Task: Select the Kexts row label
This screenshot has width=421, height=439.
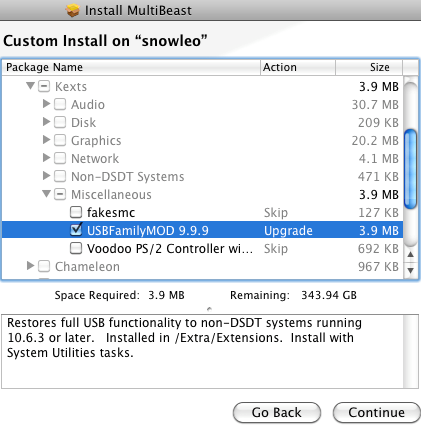Action: [x=71, y=87]
